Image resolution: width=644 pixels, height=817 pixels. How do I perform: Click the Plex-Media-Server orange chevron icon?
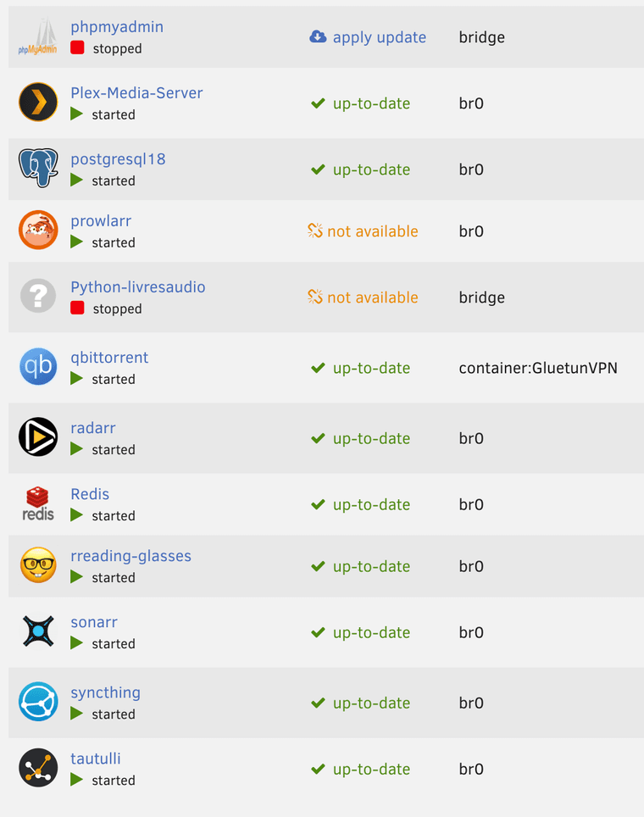tap(38, 103)
